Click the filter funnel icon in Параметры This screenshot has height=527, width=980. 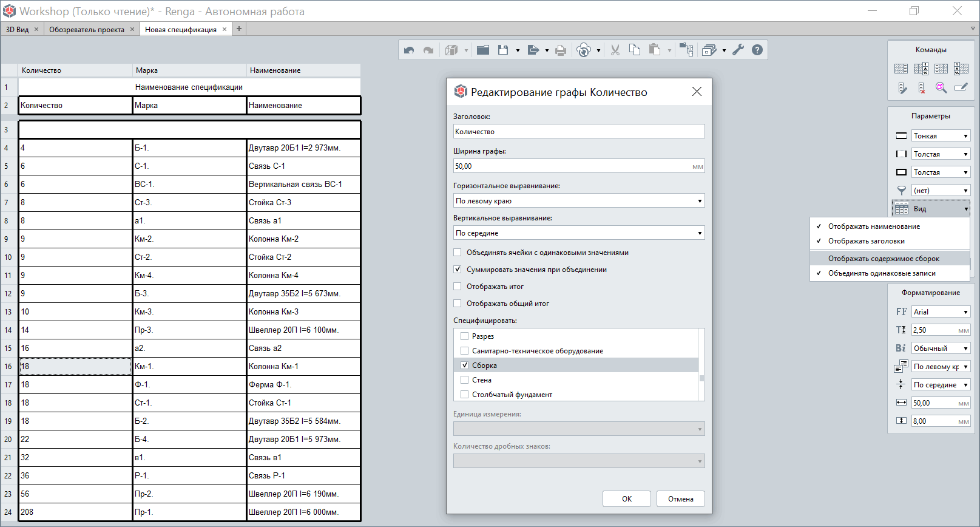click(902, 191)
